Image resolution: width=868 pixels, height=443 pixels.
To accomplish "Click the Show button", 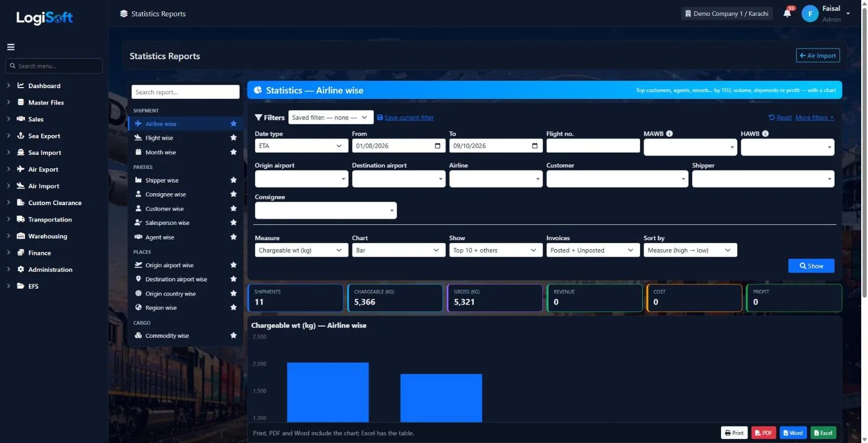I will pos(811,266).
